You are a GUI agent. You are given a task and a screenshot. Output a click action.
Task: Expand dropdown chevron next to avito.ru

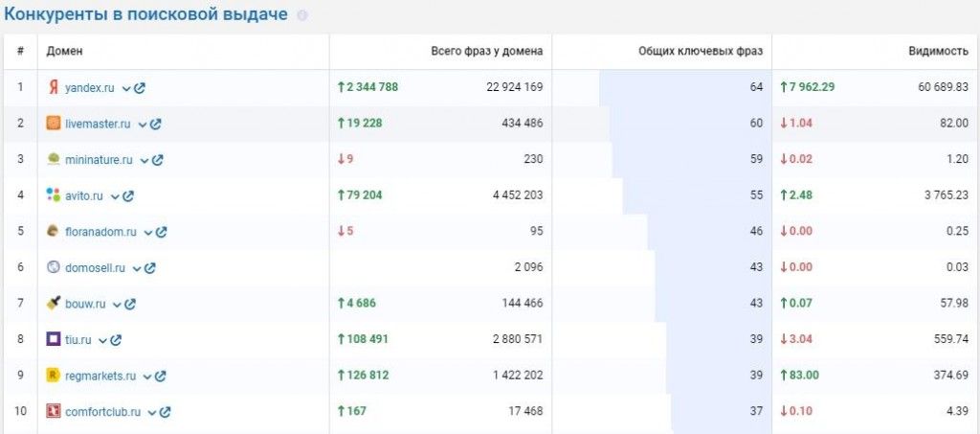(114, 195)
